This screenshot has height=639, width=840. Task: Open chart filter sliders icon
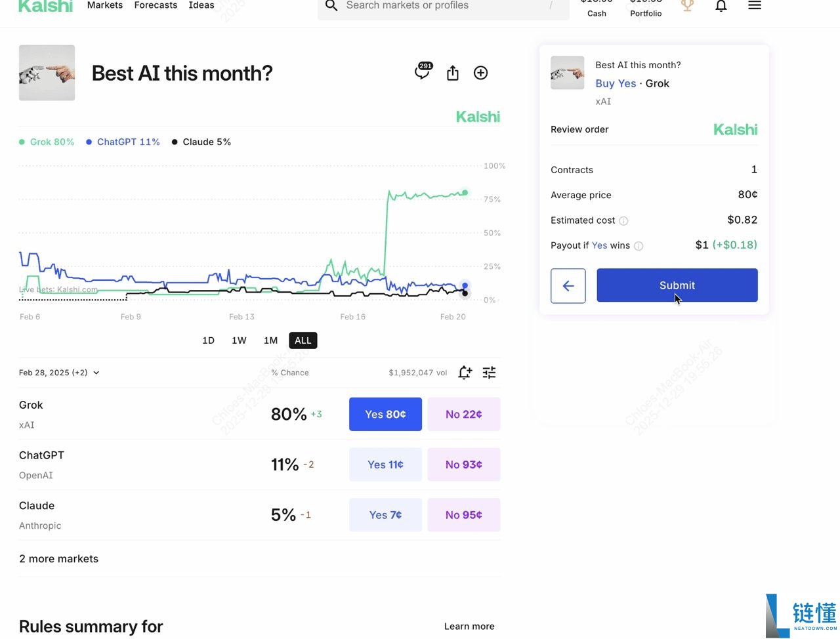[490, 373]
